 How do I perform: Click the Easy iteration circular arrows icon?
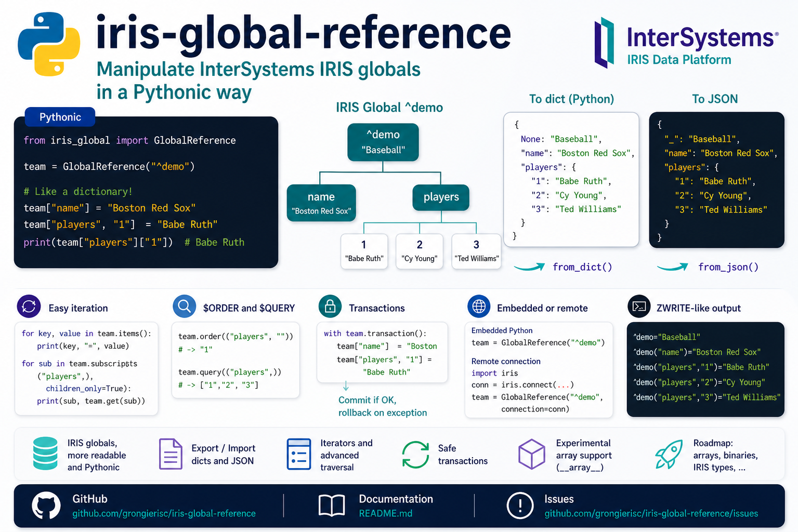(x=29, y=307)
